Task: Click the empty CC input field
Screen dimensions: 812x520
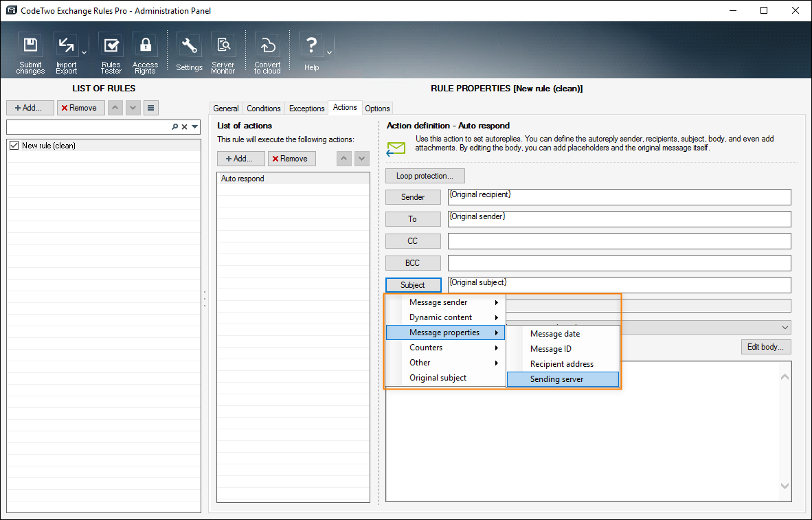Action: point(620,241)
